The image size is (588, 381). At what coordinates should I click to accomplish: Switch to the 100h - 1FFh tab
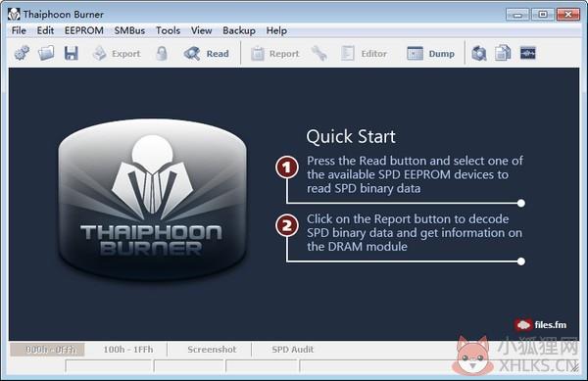point(127,349)
